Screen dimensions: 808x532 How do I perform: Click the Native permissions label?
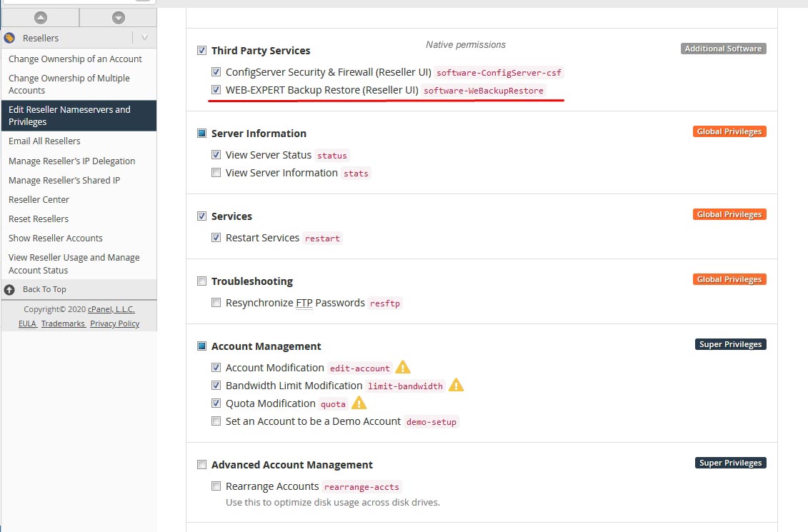coord(466,45)
